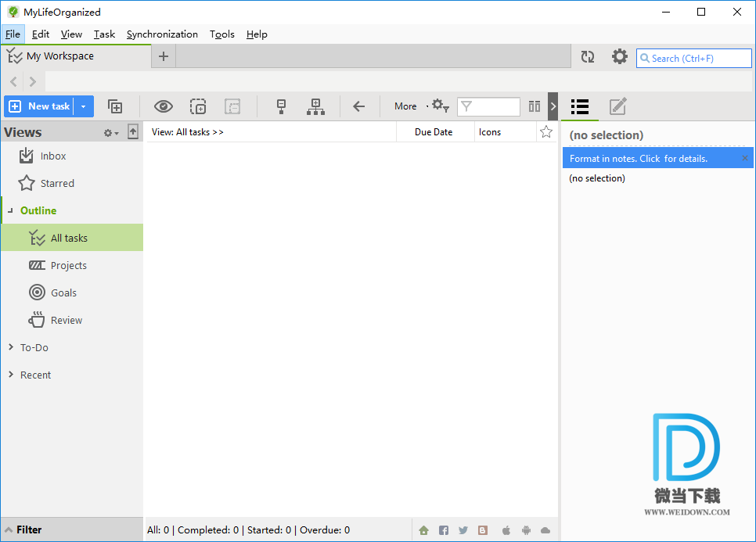Click the task count status text
The height and width of the screenshot is (542, 756).
pos(248,530)
